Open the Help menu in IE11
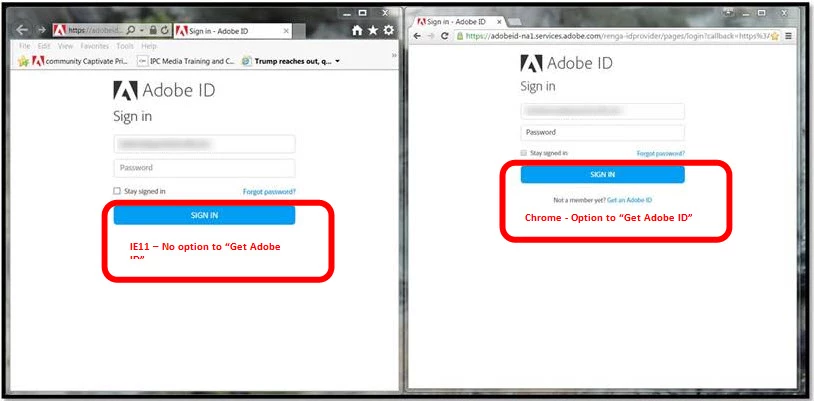814x401 pixels. [148, 46]
